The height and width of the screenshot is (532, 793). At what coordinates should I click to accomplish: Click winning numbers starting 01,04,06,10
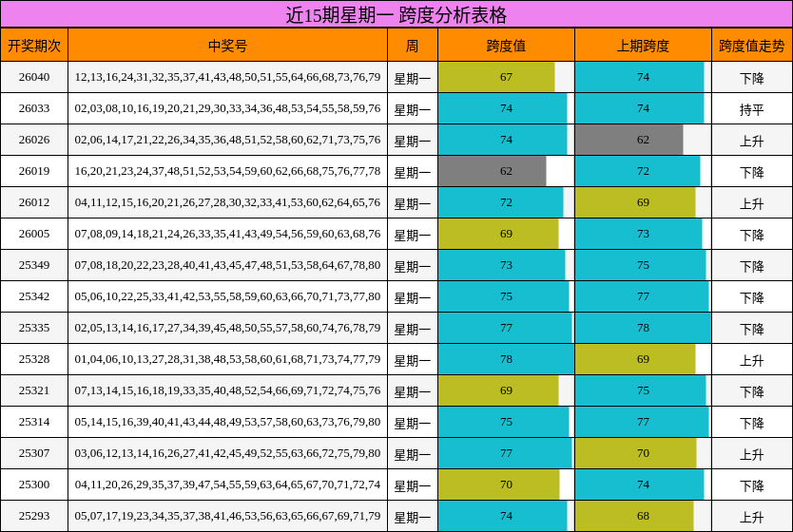pos(227,359)
